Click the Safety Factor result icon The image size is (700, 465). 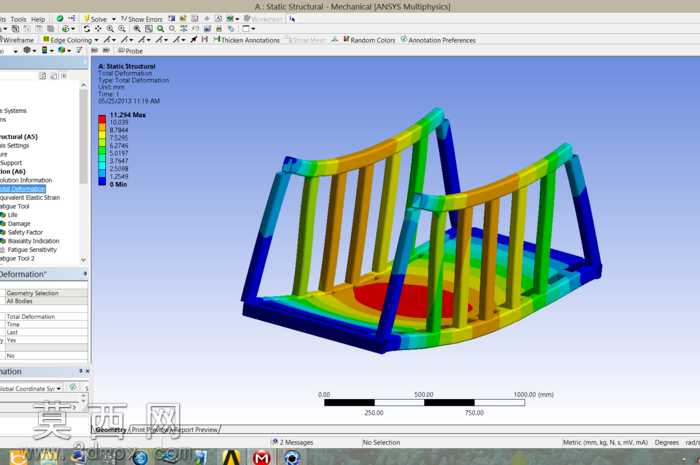click(3, 232)
